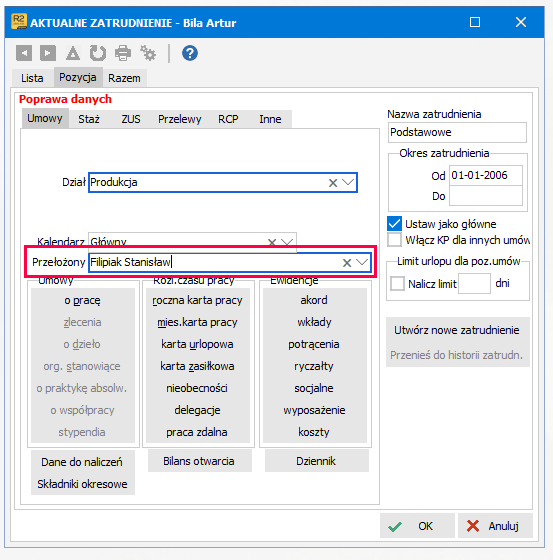
Task: Open the Umowy tab
Action: tap(45, 118)
